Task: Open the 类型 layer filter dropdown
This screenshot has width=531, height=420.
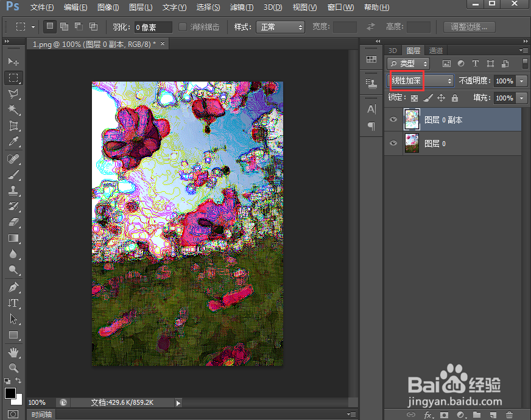Action: [409, 64]
